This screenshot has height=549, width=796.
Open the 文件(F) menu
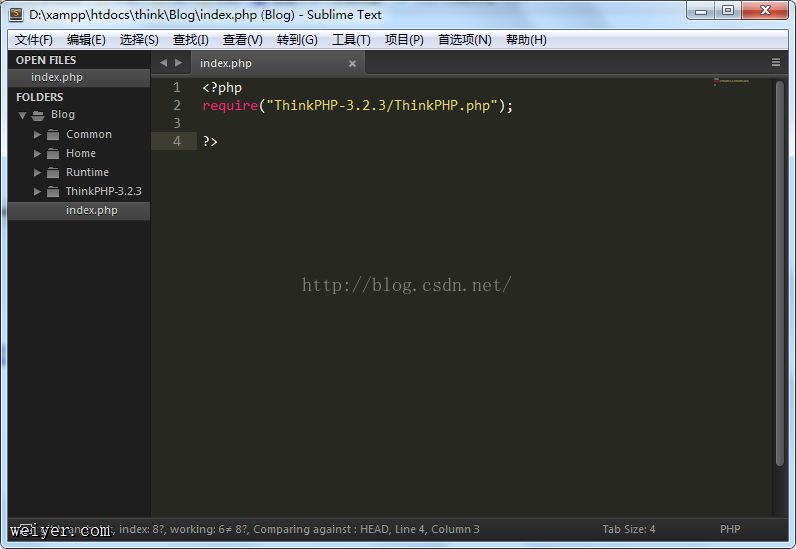coord(34,40)
